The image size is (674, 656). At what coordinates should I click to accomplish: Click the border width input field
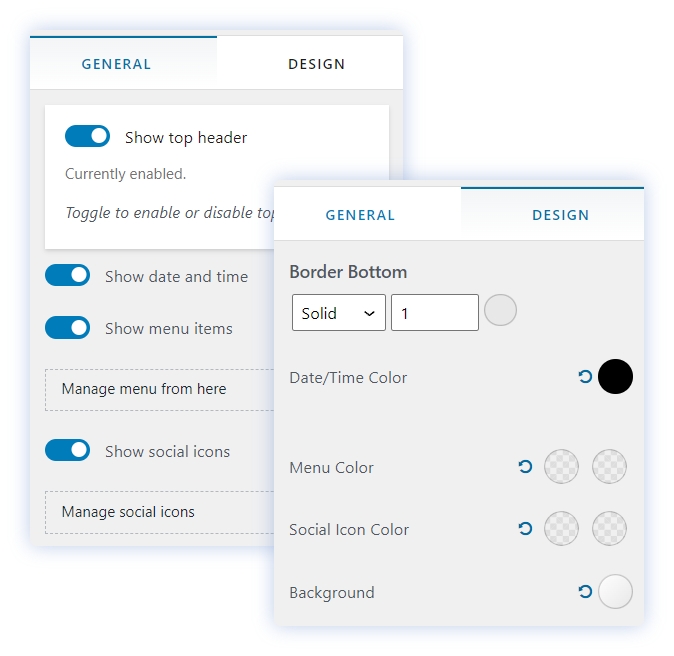coord(434,313)
